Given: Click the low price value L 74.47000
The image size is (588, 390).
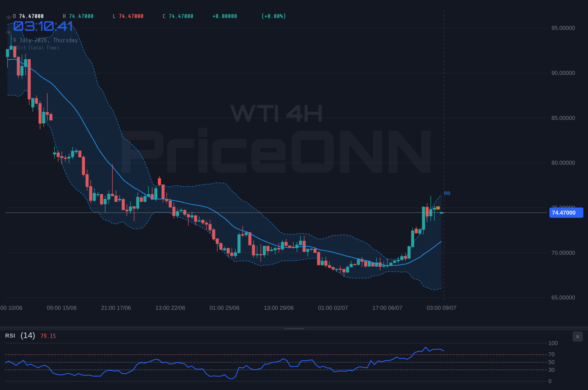Looking at the screenshot, I should [x=128, y=16].
